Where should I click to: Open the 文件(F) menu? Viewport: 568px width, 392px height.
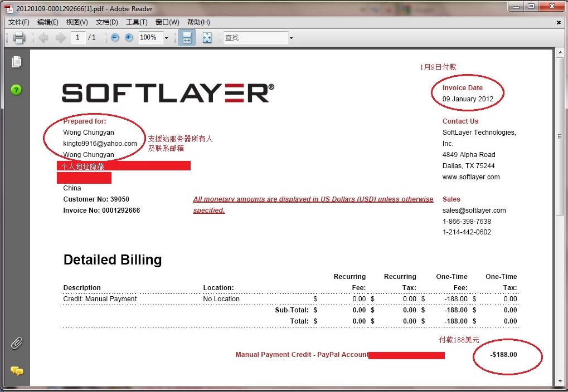point(19,22)
